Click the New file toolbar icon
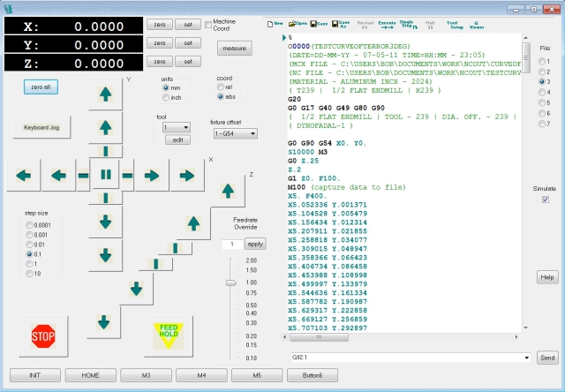 click(275, 23)
